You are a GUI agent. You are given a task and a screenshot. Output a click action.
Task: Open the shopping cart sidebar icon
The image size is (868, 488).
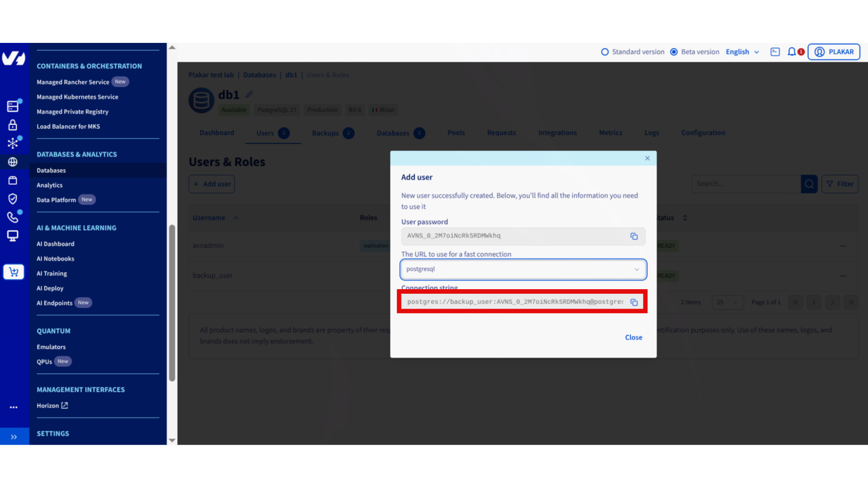(x=14, y=272)
